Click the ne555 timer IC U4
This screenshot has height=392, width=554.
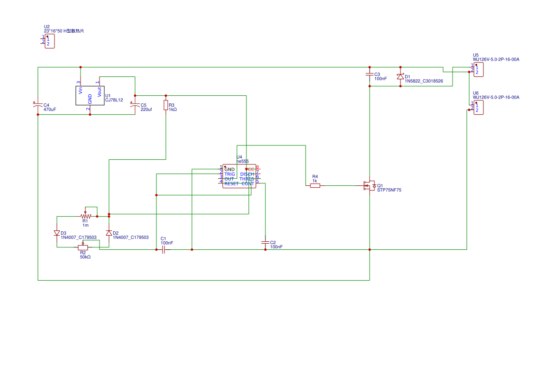click(x=239, y=176)
